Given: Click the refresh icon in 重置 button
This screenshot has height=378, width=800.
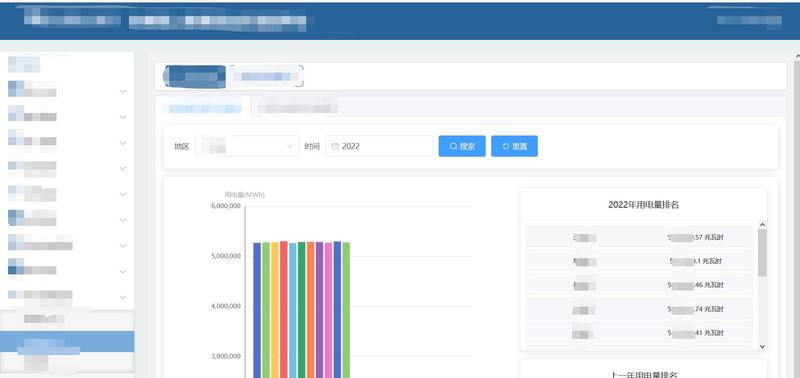Looking at the screenshot, I should (506, 146).
